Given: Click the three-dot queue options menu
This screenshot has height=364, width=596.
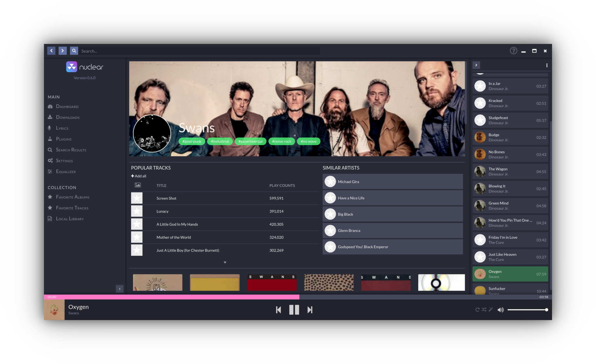Looking at the screenshot, I should coord(547,65).
